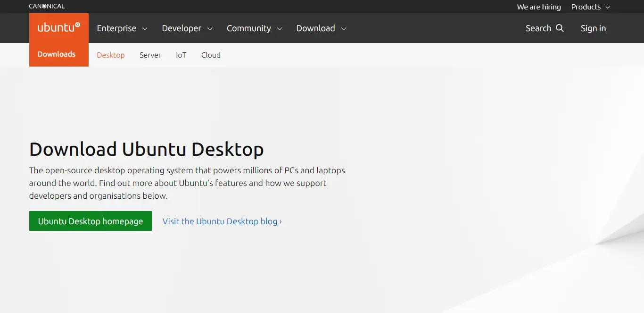Image resolution: width=644 pixels, height=313 pixels.
Task: Select the Server downloads tab
Action: [x=150, y=55]
